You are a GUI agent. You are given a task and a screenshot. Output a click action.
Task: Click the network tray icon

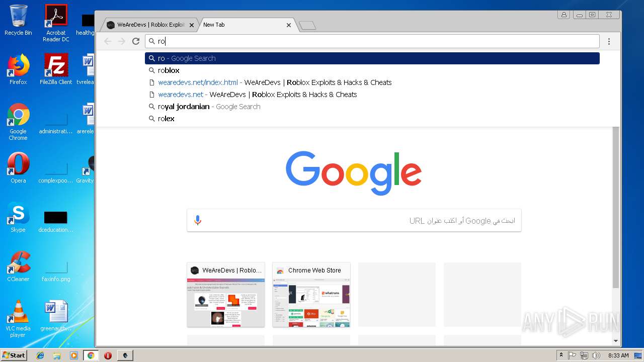pos(584,355)
